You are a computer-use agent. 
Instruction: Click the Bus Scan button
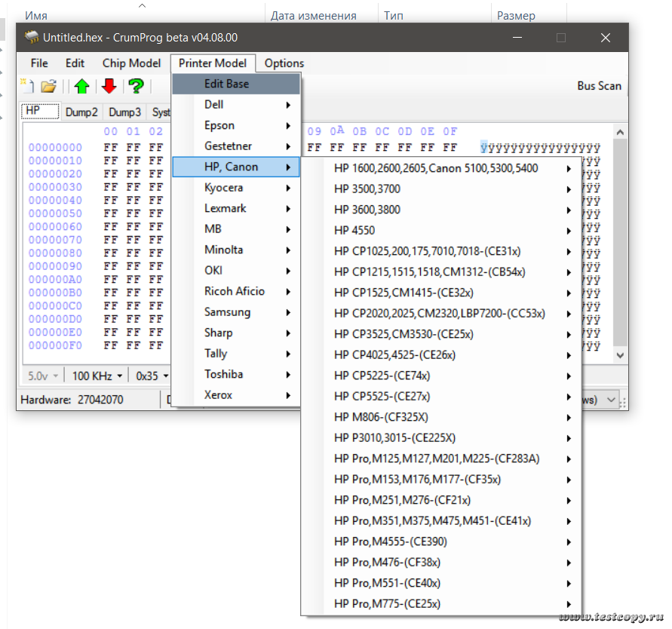pos(599,86)
